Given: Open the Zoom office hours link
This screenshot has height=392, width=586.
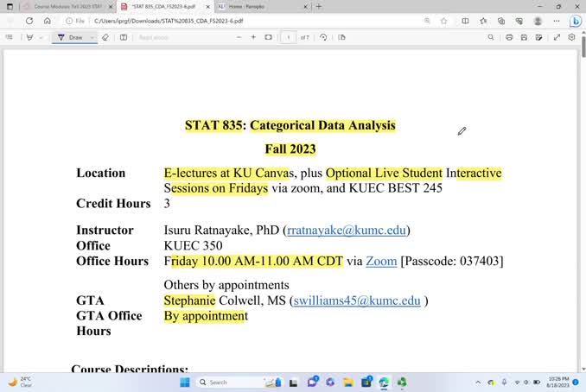Looking at the screenshot, I should pyautogui.click(x=381, y=261).
